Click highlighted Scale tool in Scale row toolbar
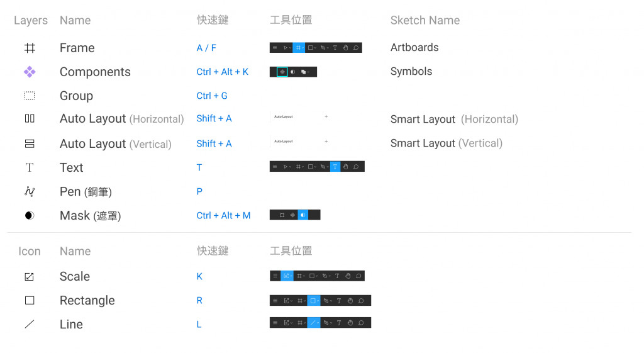This screenshot has height=353, width=644. 287,276
